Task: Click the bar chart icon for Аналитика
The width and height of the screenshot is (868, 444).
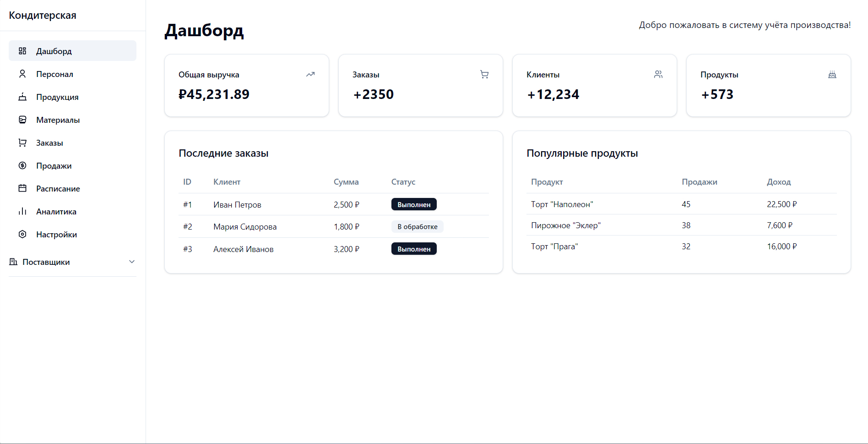Action: [22, 211]
